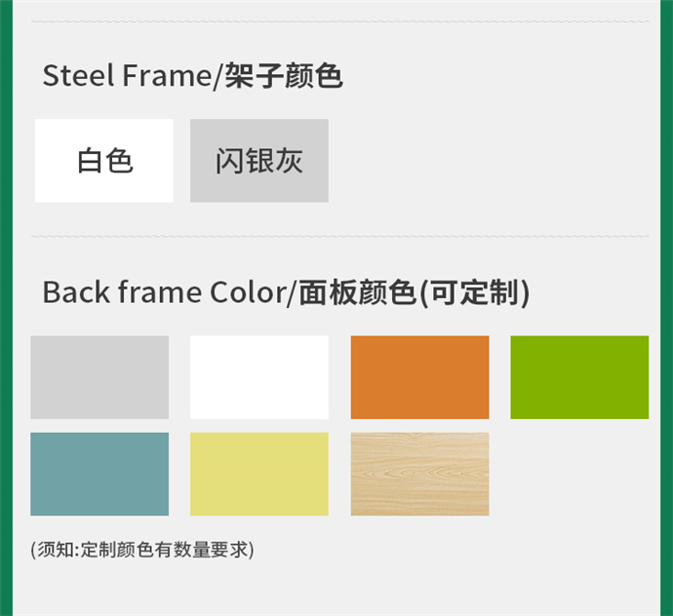Pick the lime green panel swatch
The image size is (673, 616).
point(579,377)
